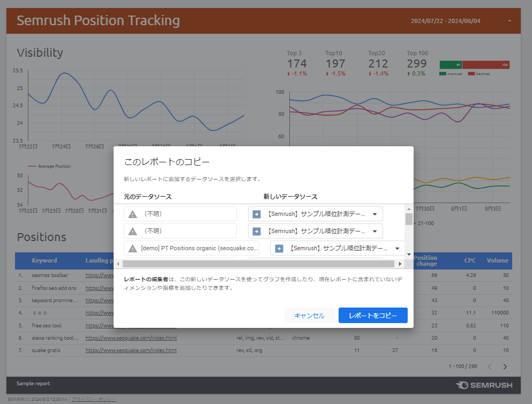Click warning icon in first 不明 source row

click(x=133, y=214)
